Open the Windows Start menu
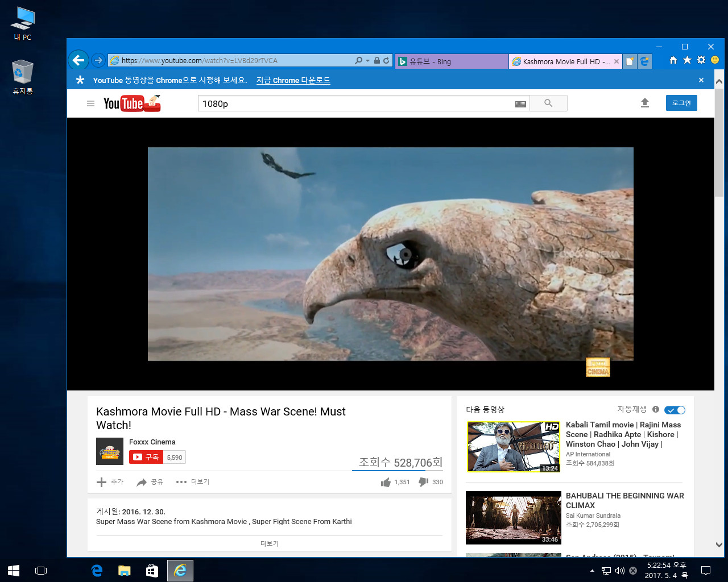 coord(14,570)
